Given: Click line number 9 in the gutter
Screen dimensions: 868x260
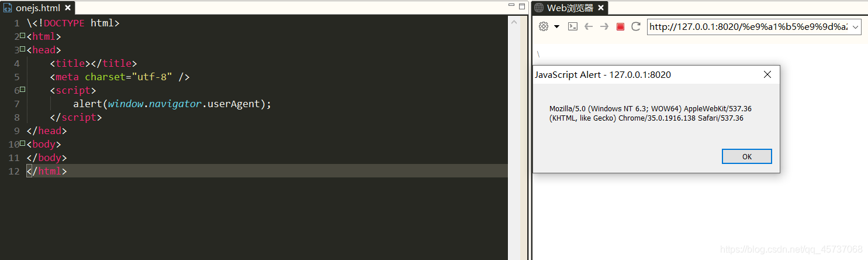Looking at the screenshot, I should point(16,131).
